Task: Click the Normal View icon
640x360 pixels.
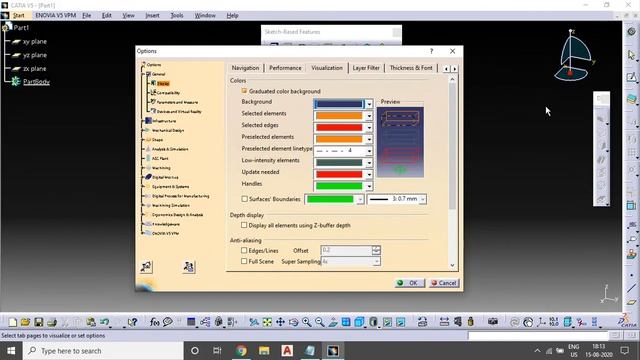Action: pyautogui.click(x=333, y=322)
